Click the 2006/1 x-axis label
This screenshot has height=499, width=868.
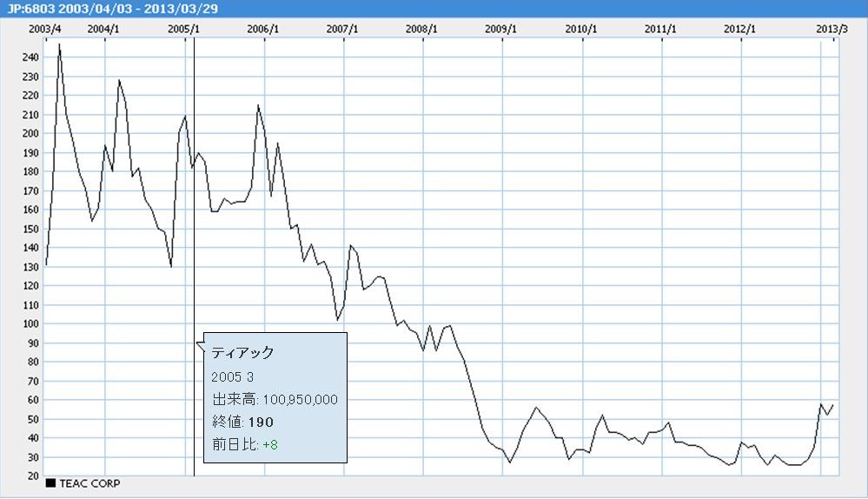pyautogui.click(x=263, y=30)
